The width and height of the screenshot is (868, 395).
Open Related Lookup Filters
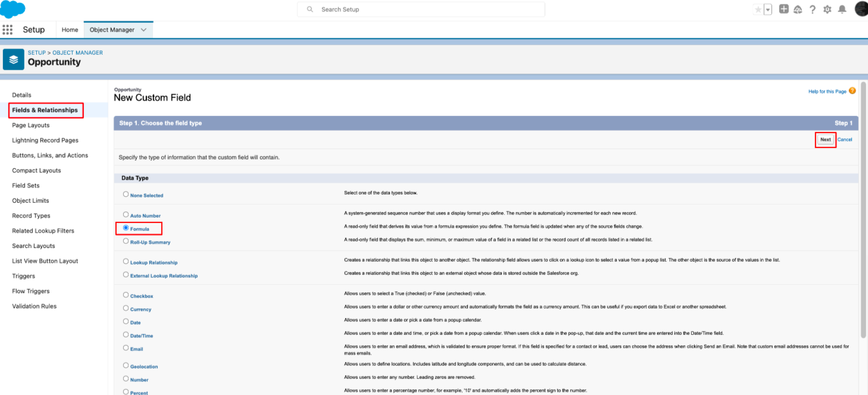pos(43,231)
